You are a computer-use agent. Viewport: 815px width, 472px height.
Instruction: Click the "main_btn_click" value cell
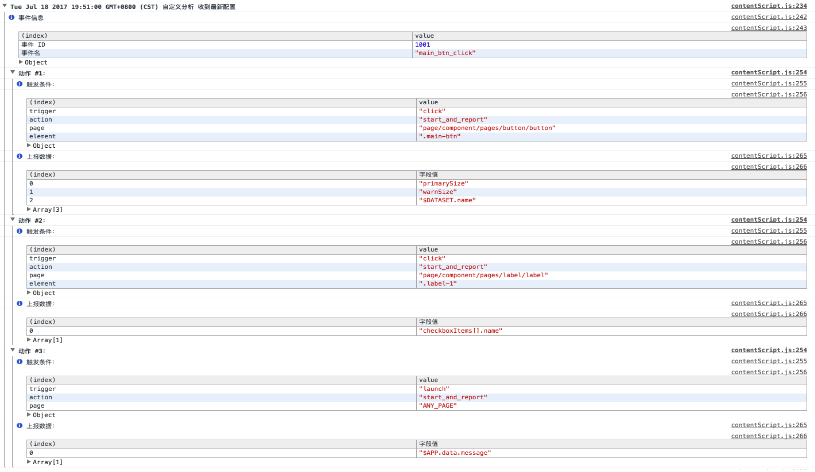pyautogui.click(x=444, y=53)
